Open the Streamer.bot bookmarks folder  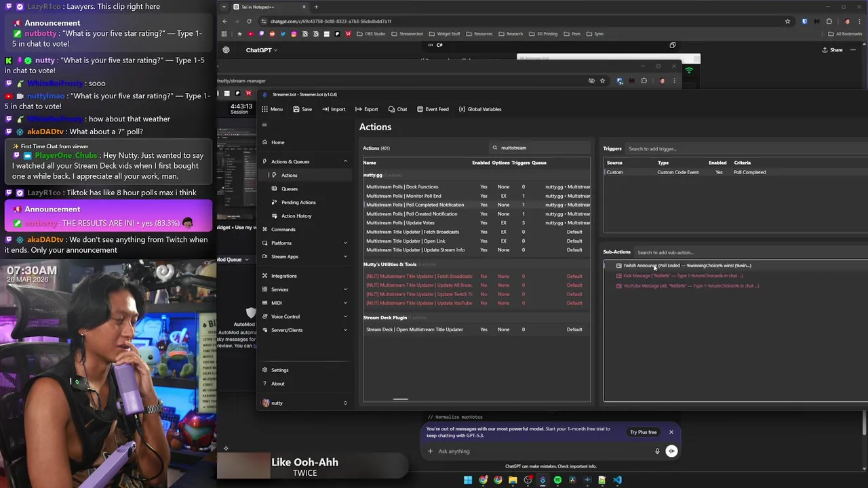(x=408, y=34)
